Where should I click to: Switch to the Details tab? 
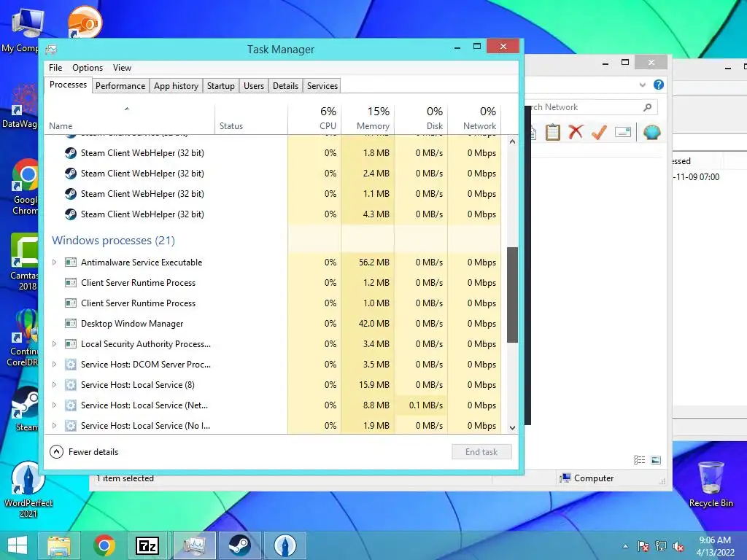click(x=285, y=86)
